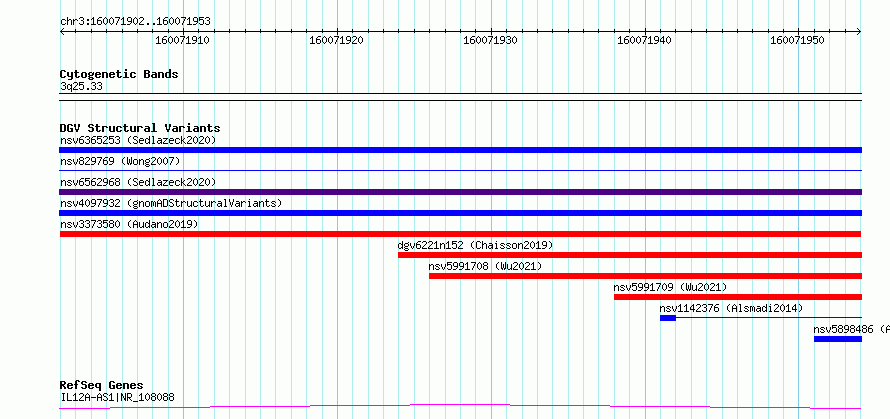Click the RefSeq Genes track title
The image size is (890, 419).
pos(101,386)
